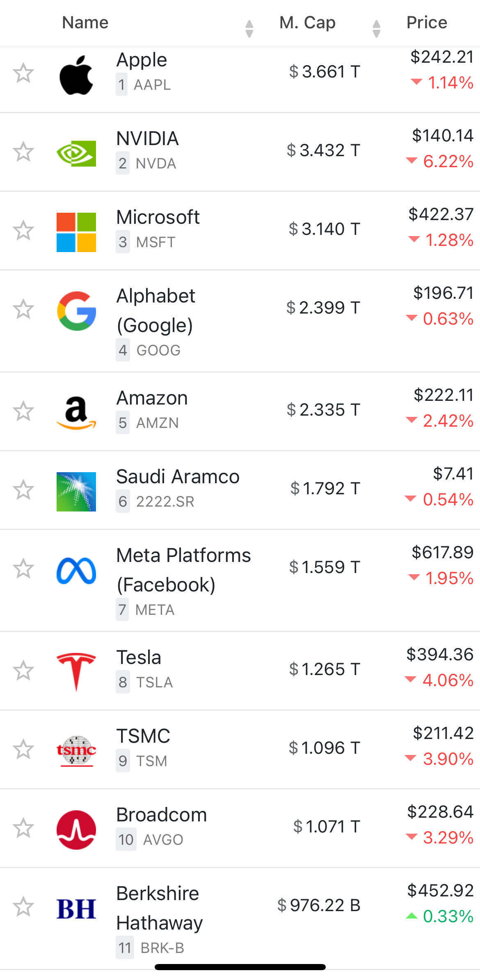
Task: Click the NVIDIA logo icon
Action: point(76,153)
